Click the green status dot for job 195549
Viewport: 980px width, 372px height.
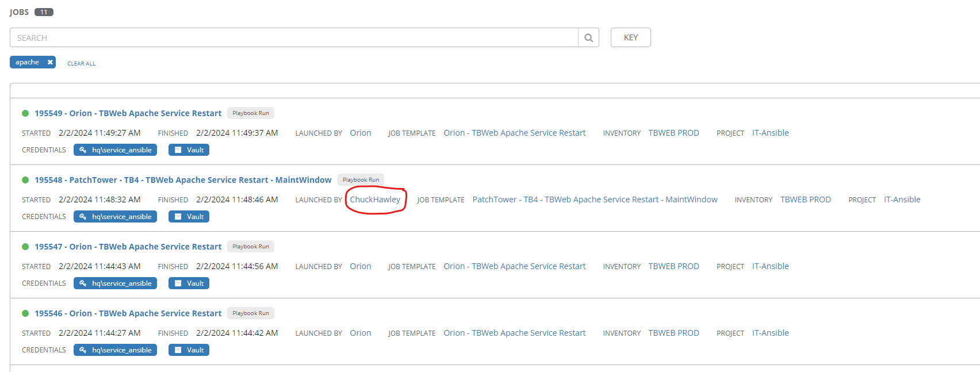pyautogui.click(x=25, y=113)
